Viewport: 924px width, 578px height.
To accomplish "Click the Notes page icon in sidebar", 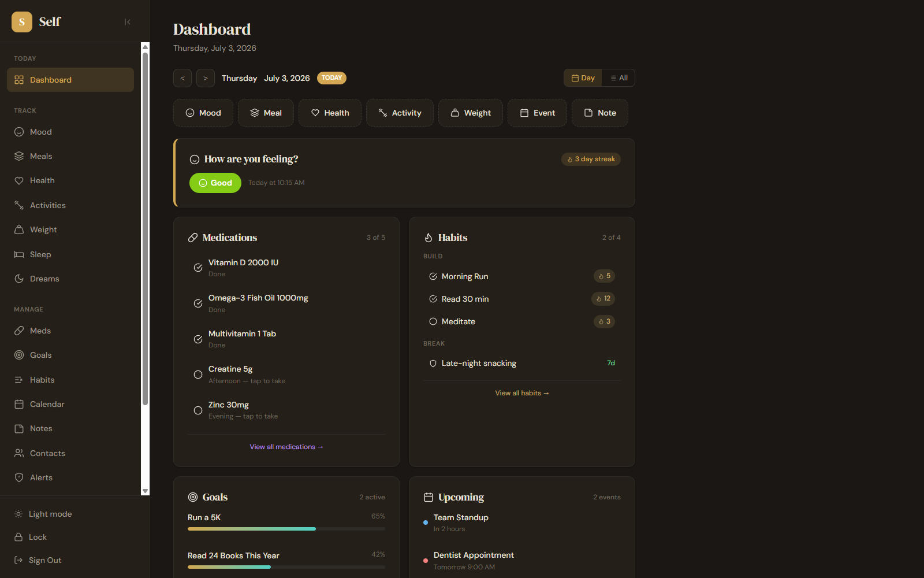I will pos(19,428).
